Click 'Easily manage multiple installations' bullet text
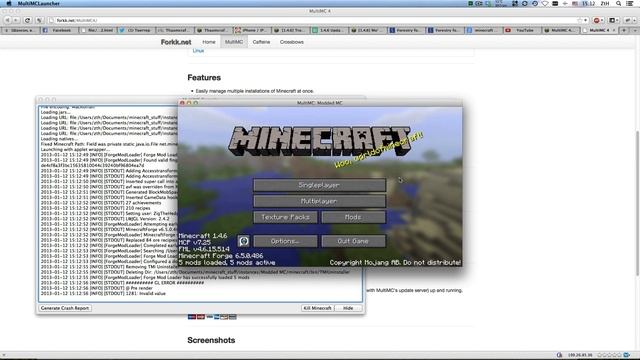 point(254,91)
